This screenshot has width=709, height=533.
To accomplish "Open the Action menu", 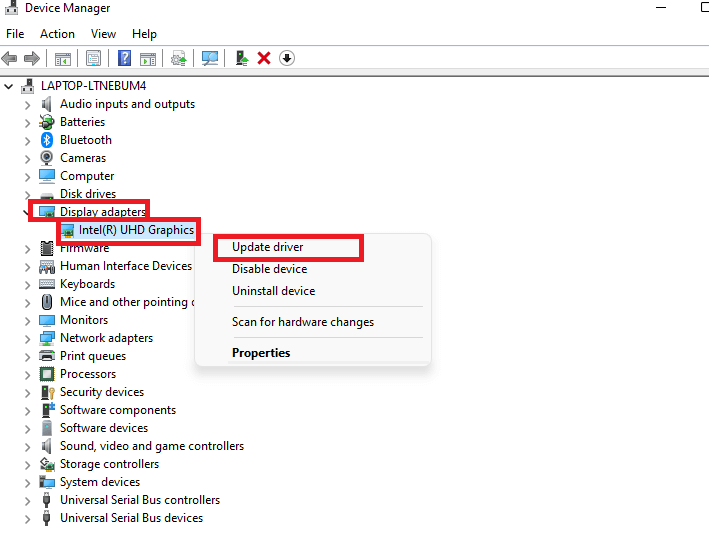I will click(x=57, y=34).
